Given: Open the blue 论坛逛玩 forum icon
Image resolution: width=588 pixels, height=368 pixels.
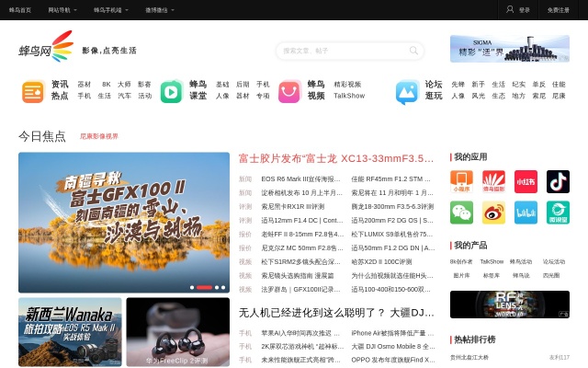Looking at the screenshot, I should 407,92.
